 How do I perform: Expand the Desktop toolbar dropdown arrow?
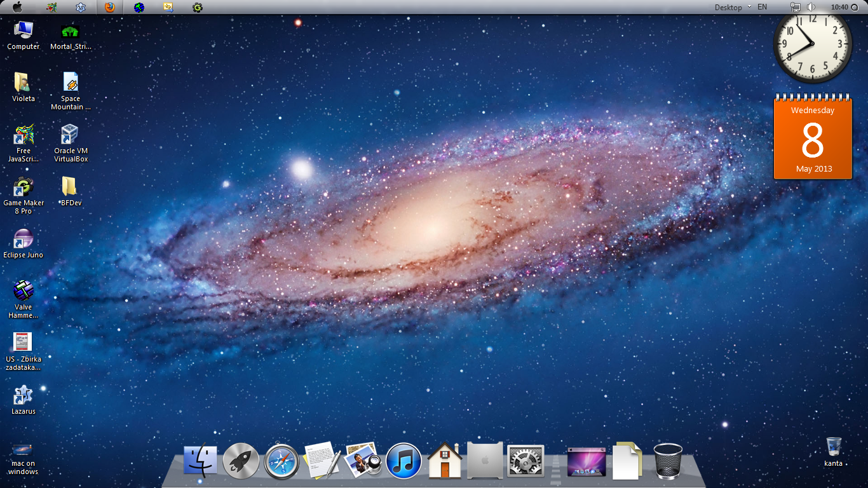[x=749, y=7]
